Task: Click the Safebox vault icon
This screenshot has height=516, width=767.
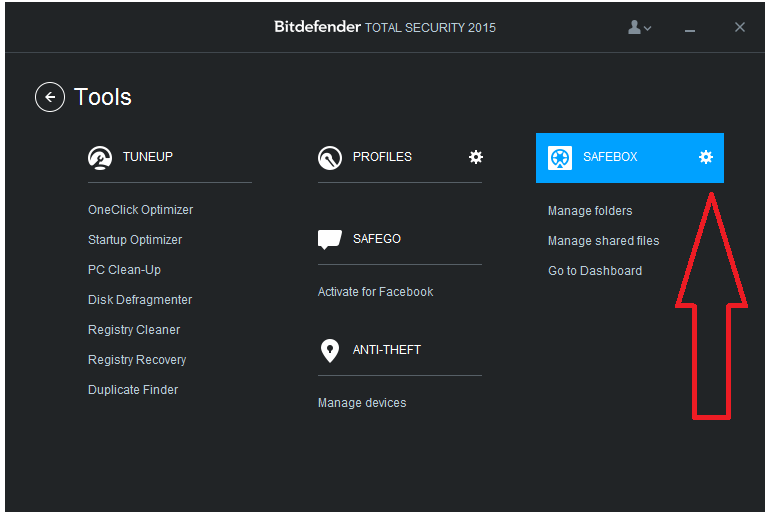Action: pyautogui.click(x=560, y=158)
